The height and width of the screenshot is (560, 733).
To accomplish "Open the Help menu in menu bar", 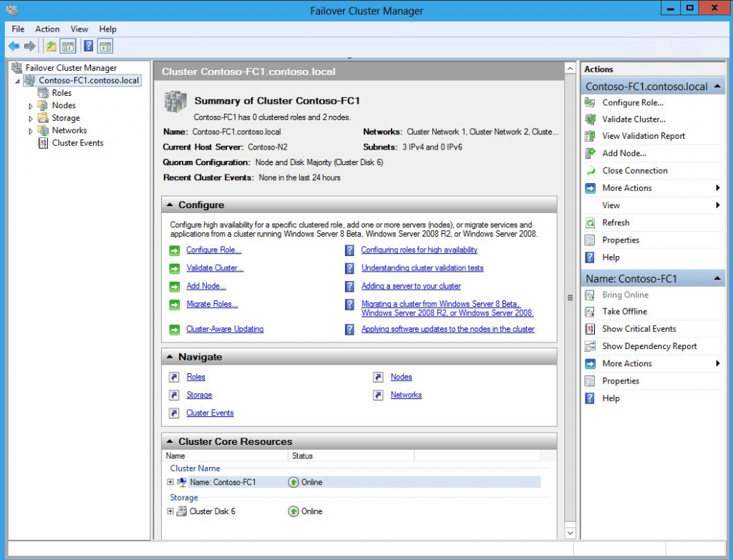I will (107, 29).
